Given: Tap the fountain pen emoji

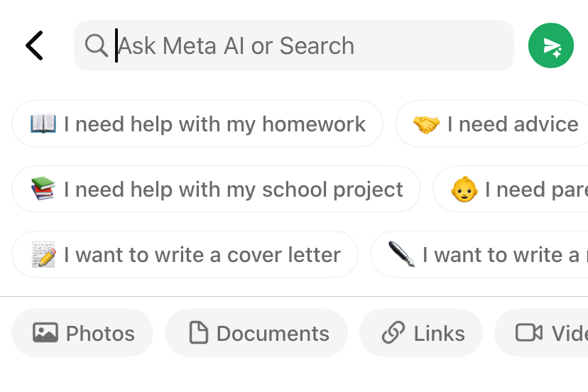Looking at the screenshot, I should pos(401,255).
